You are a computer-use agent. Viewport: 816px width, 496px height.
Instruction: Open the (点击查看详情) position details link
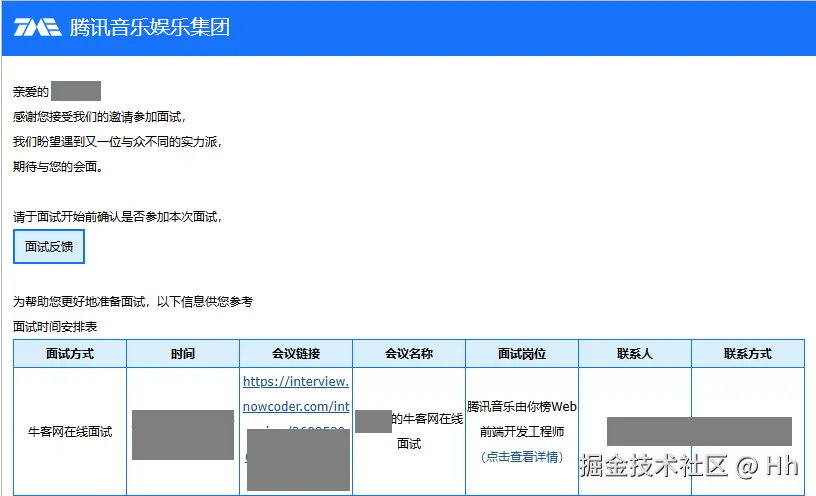(x=522, y=457)
